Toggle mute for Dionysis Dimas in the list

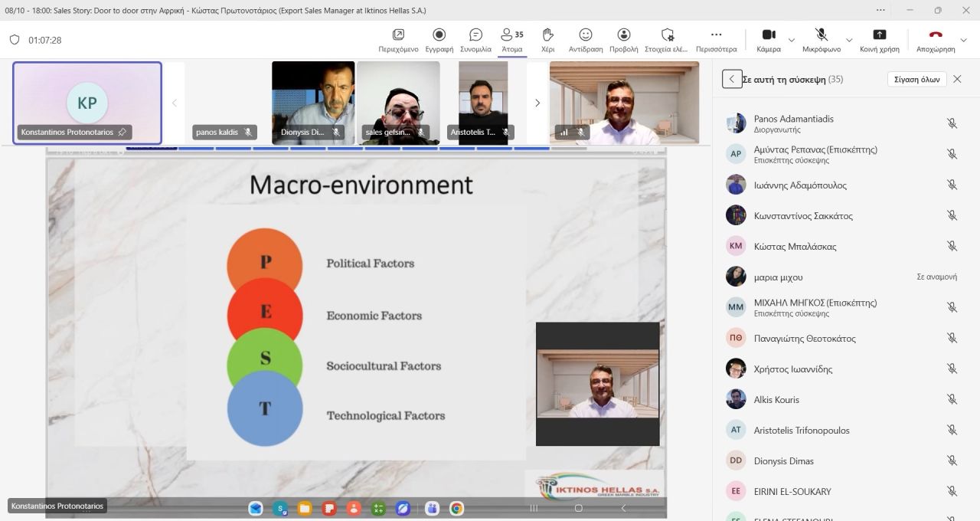point(952,460)
